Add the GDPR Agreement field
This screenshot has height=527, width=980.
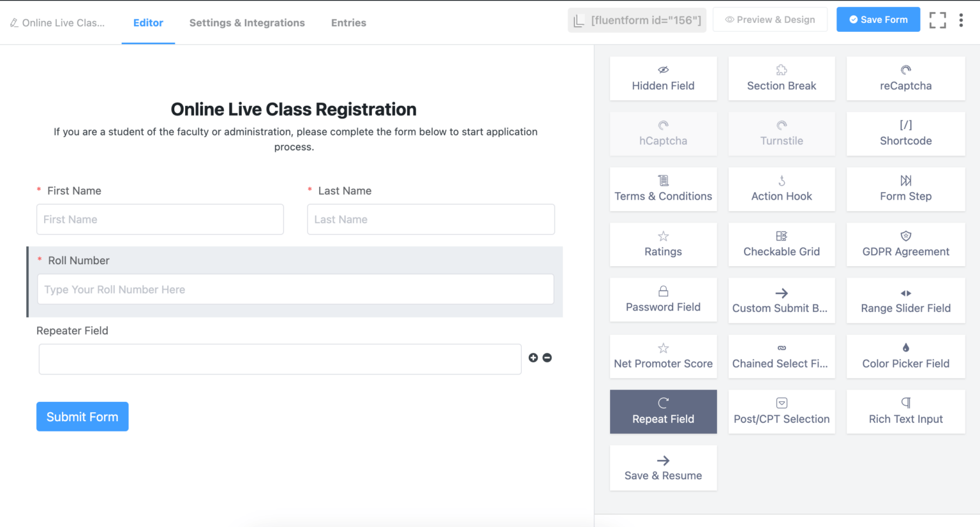pos(905,244)
